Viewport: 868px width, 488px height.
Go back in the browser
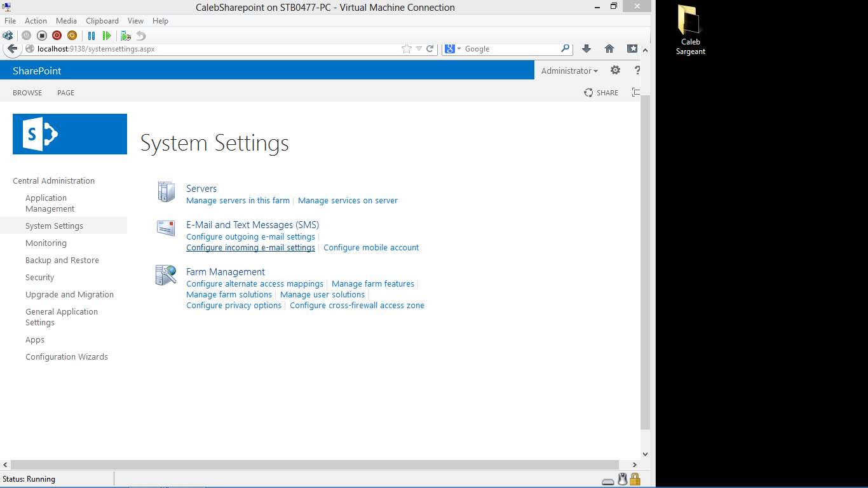pos(13,49)
